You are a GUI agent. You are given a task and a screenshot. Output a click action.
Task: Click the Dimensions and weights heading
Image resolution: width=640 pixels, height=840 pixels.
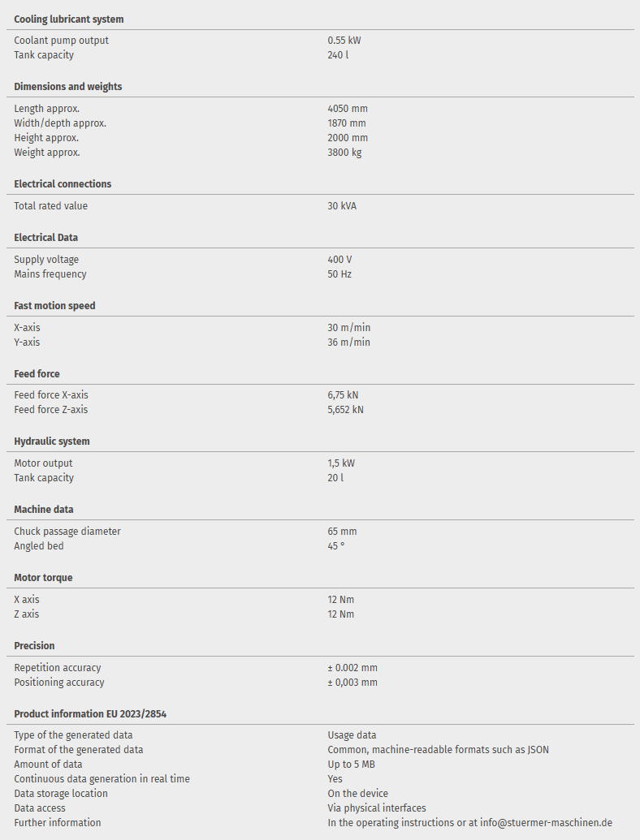click(x=68, y=87)
